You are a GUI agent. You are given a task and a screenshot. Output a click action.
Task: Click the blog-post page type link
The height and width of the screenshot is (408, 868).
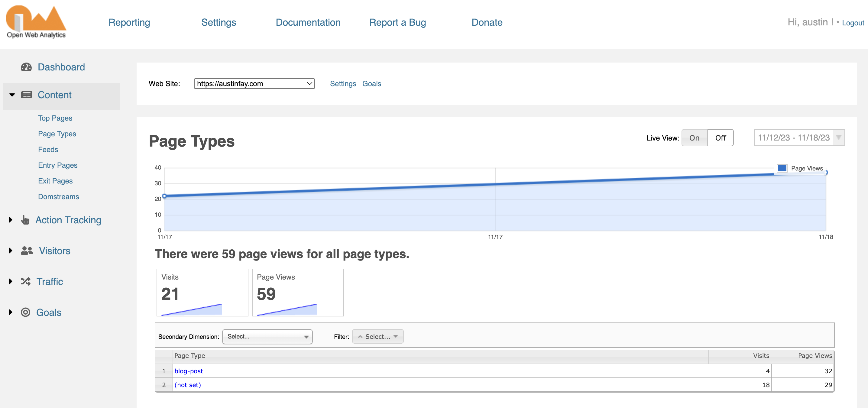pos(189,371)
